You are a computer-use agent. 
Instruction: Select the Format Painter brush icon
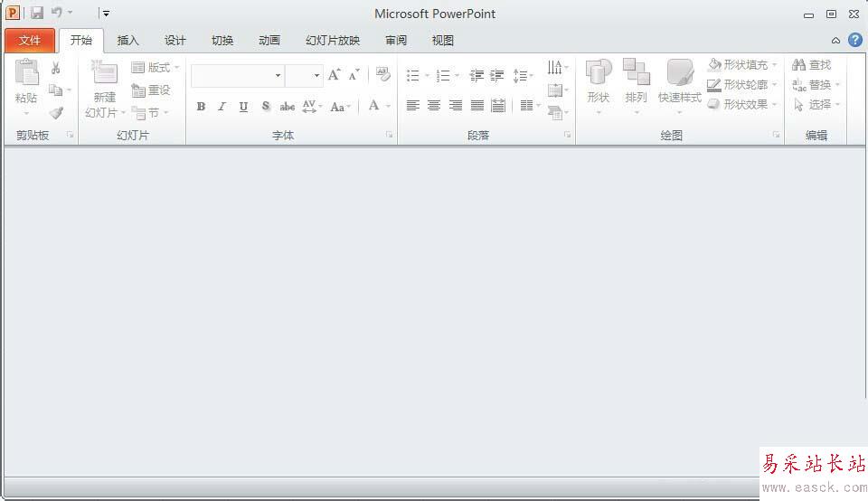pyautogui.click(x=56, y=113)
